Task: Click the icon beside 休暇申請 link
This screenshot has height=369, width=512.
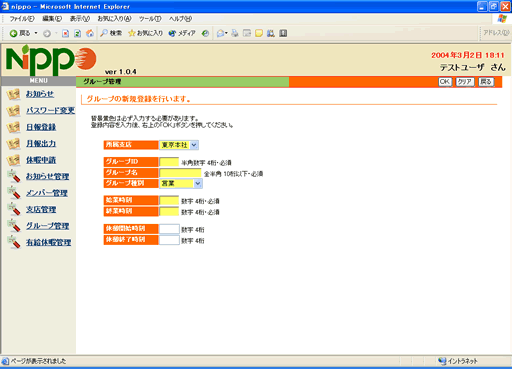Action: click(13, 160)
